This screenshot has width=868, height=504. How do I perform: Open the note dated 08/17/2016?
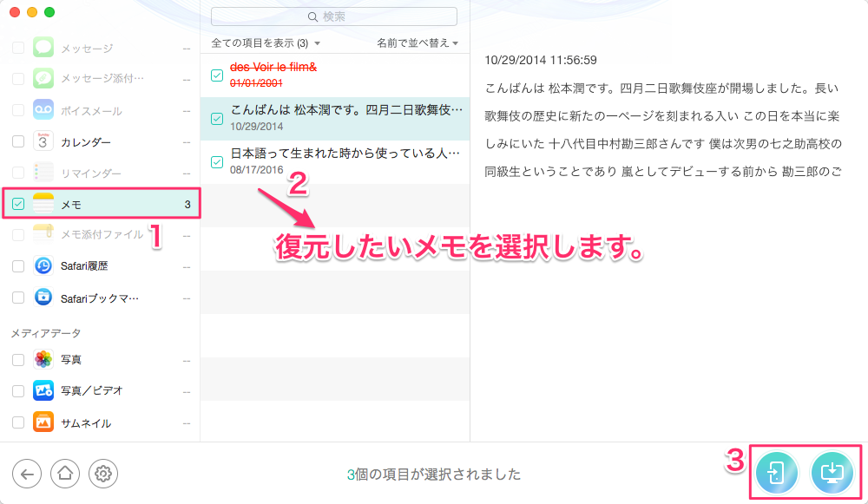[335, 161]
